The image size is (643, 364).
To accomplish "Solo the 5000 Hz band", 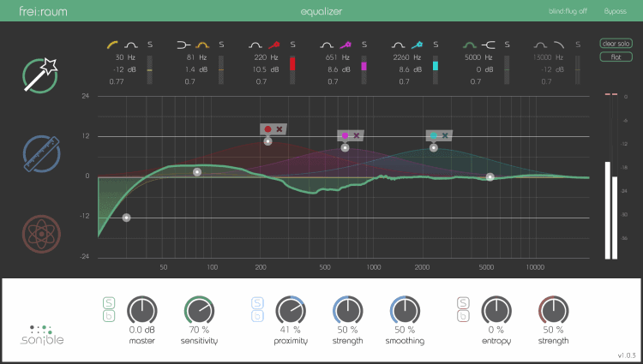I will click(x=507, y=45).
